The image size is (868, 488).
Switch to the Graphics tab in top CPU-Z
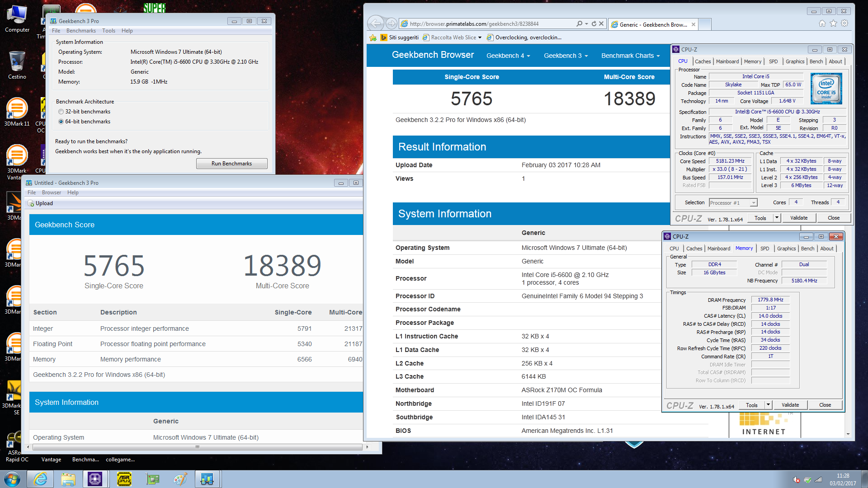tap(795, 61)
